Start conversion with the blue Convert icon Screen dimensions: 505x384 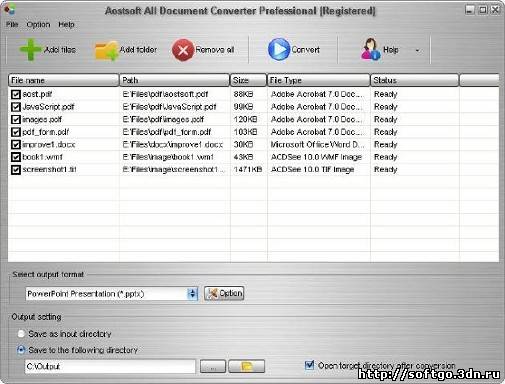279,50
